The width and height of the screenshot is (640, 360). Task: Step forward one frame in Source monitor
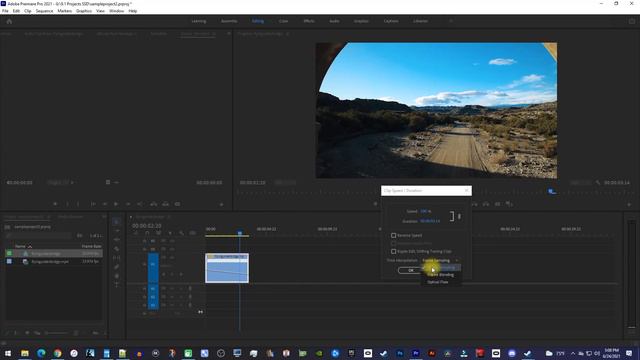[x=128, y=204]
